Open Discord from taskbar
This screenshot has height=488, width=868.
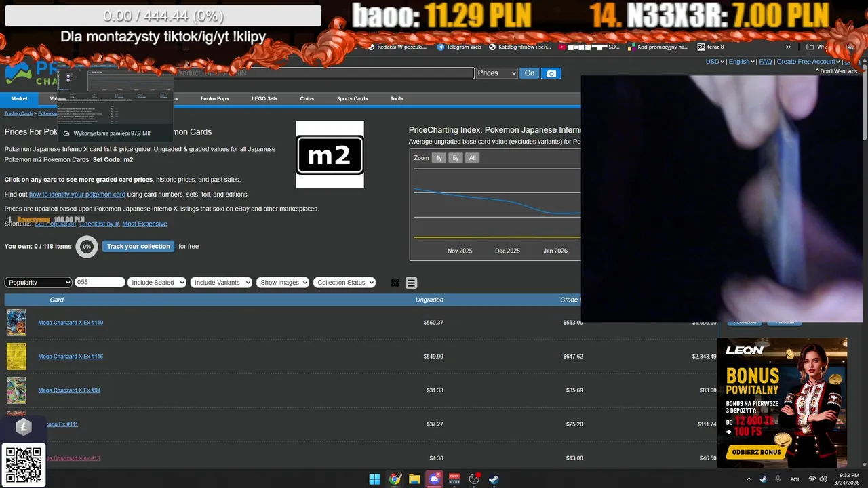[x=435, y=479]
